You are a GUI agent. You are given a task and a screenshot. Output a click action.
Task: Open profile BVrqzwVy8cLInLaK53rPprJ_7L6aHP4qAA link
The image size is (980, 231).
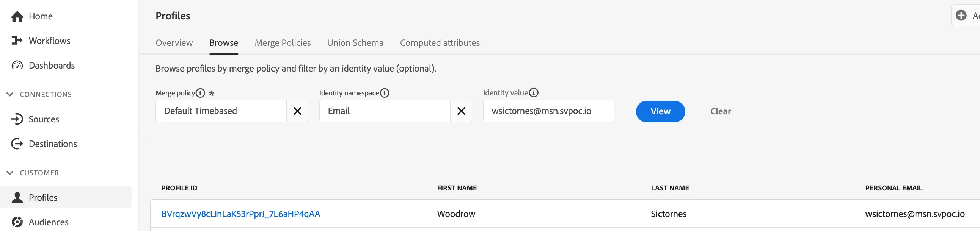241,214
